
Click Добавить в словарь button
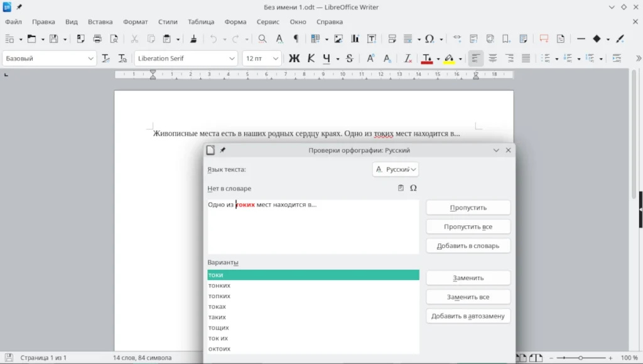[x=468, y=245]
